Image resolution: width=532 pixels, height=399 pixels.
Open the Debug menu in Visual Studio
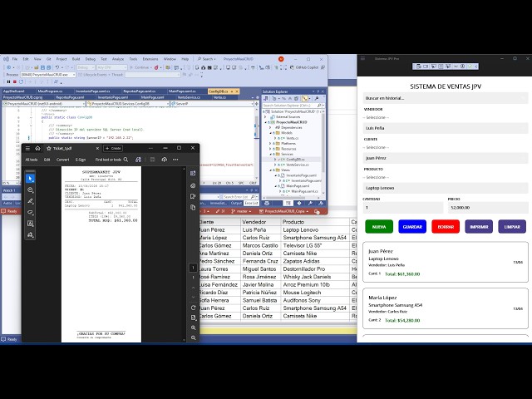(91, 59)
